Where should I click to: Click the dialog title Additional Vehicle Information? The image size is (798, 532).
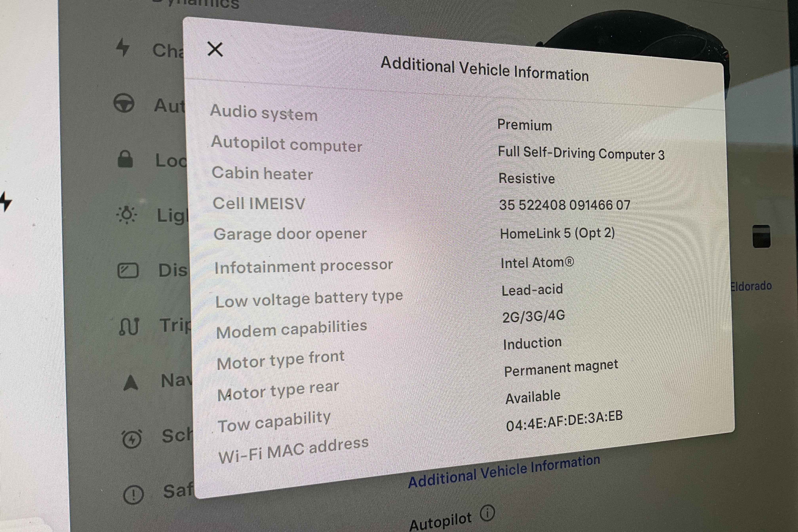pyautogui.click(x=484, y=69)
